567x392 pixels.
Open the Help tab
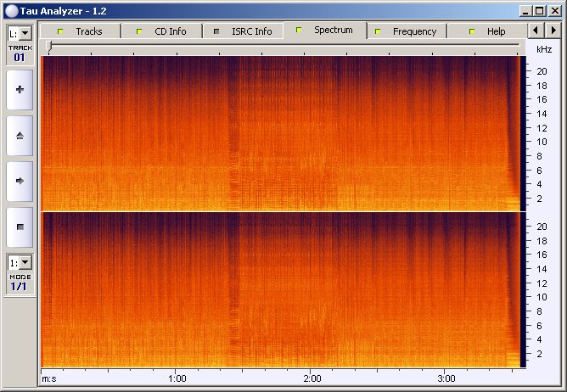pos(487,31)
